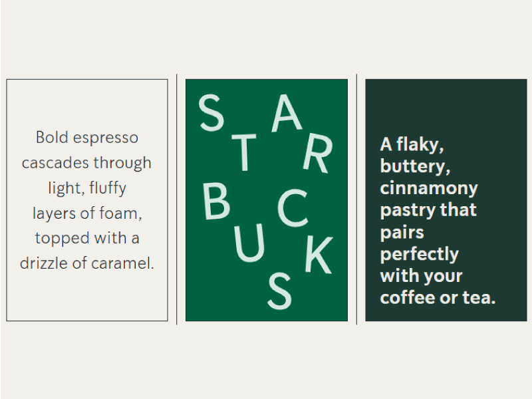Click the "pastry that" text line
The image size is (532, 399).
click(x=428, y=210)
